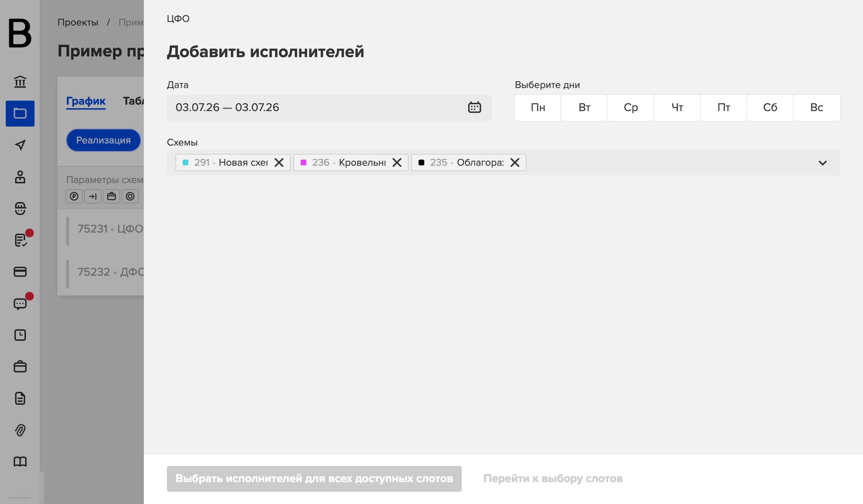863x504 pixels.
Task: Click the Реализация button
Action: point(104,140)
